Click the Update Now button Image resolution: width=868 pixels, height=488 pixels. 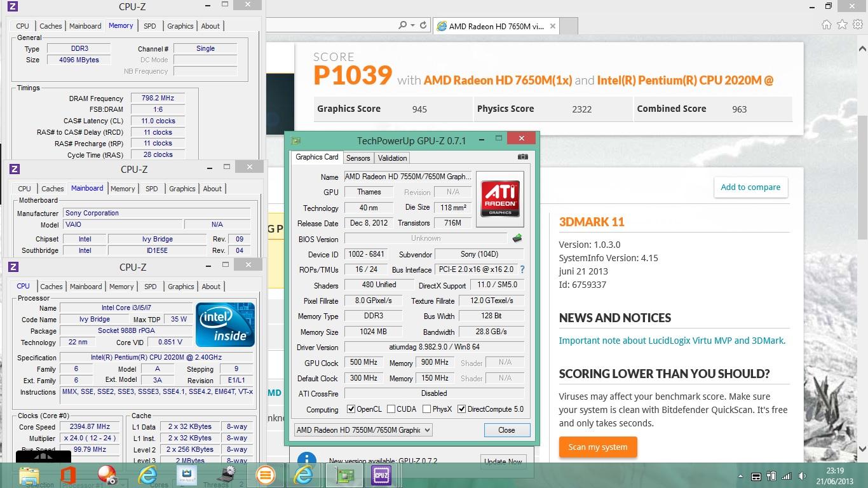[503, 461]
